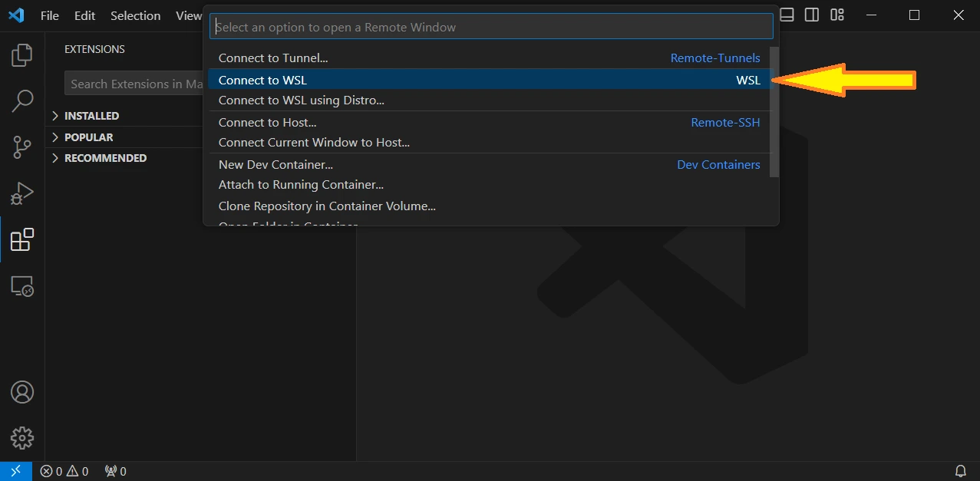Click the EXTENSIONS panel title
The width and height of the screenshot is (980, 481).
[94, 49]
